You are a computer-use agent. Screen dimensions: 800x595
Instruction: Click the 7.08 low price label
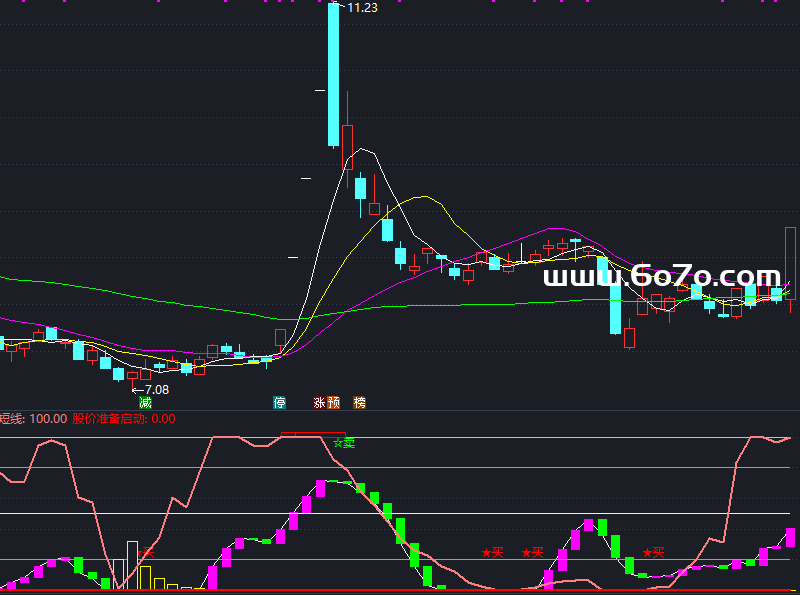(x=155, y=389)
